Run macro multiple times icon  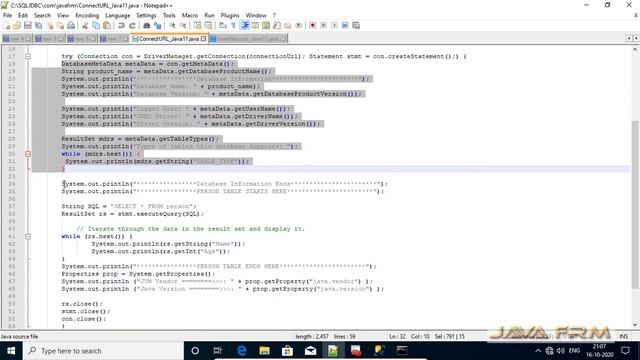345,25
